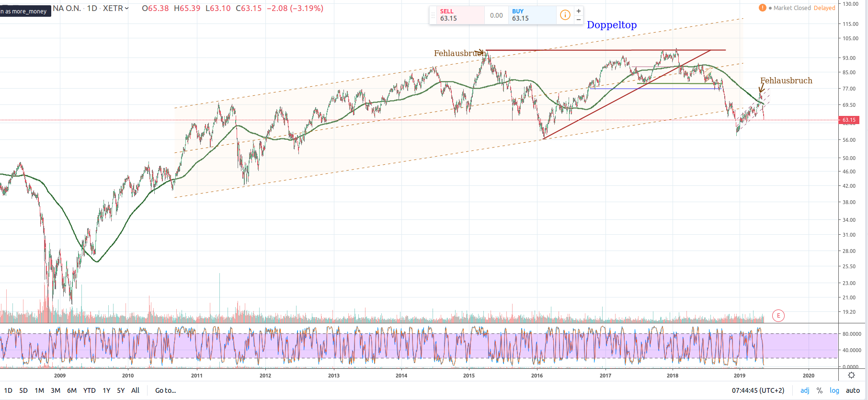The height and width of the screenshot is (400, 868).
Task: Click the 77.00 price axis label
Action: coord(849,89)
